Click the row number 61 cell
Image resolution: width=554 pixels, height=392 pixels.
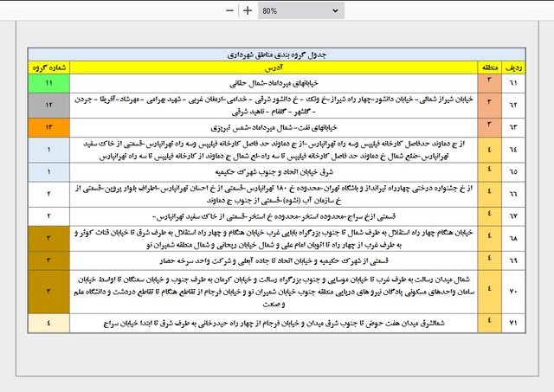pyautogui.click(x=513, y=83)
